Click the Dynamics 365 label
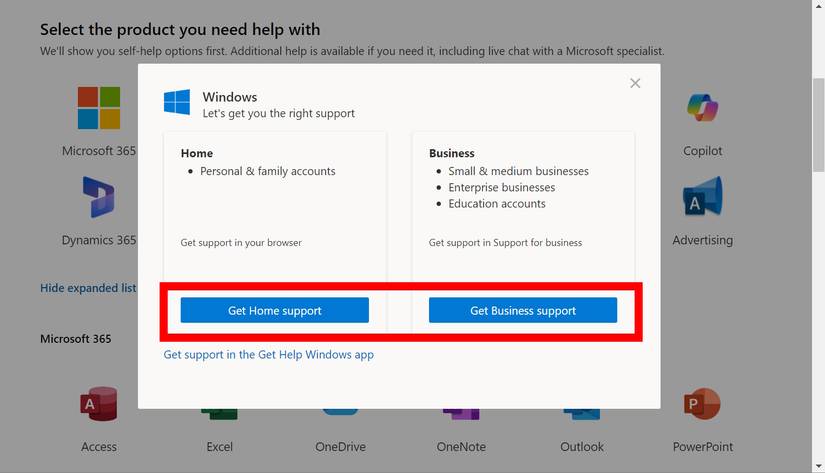 point(99,240)
